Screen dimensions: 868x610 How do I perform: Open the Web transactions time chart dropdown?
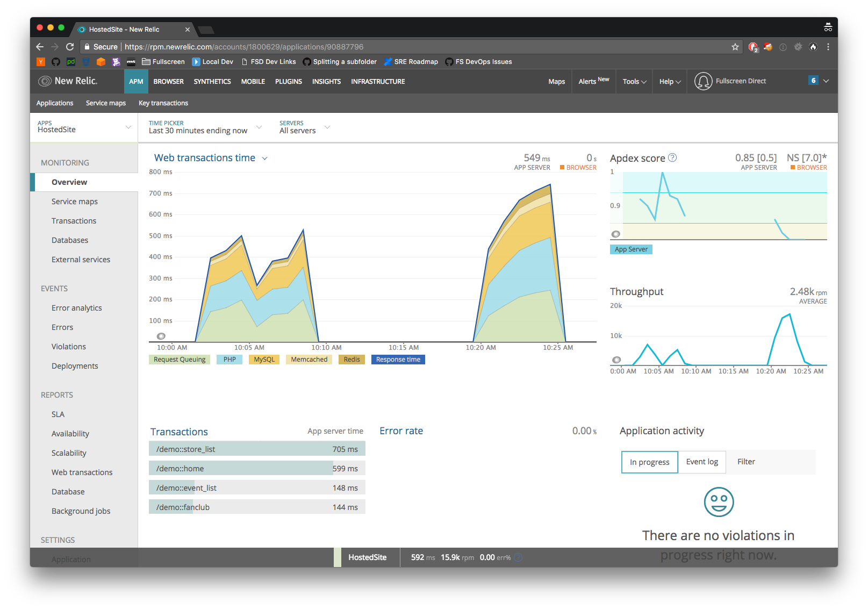point(264,157)
